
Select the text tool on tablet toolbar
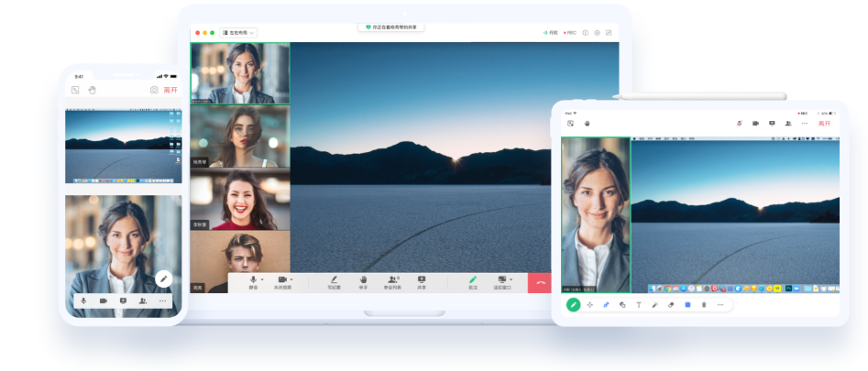point(639,304)
